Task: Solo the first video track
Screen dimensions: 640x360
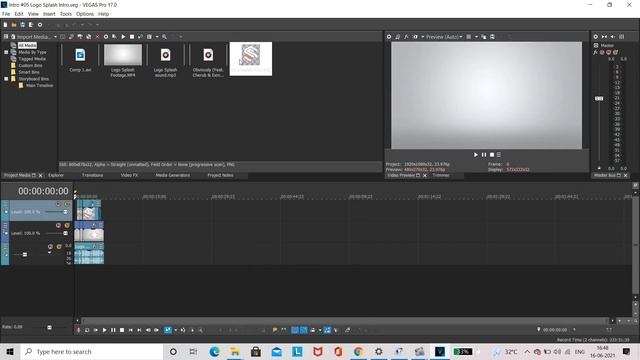Action: (67, 204)
